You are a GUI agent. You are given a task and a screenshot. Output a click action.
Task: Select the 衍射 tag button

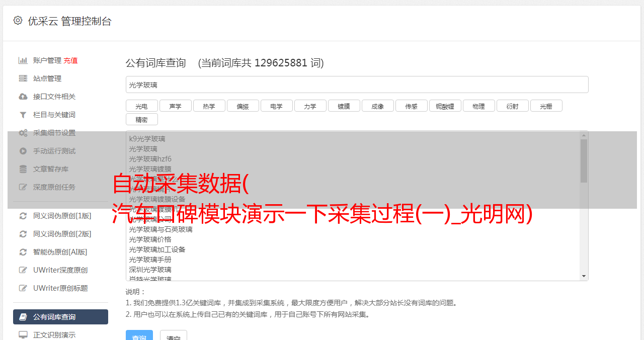pyautogui.click(x=513, y=106)
